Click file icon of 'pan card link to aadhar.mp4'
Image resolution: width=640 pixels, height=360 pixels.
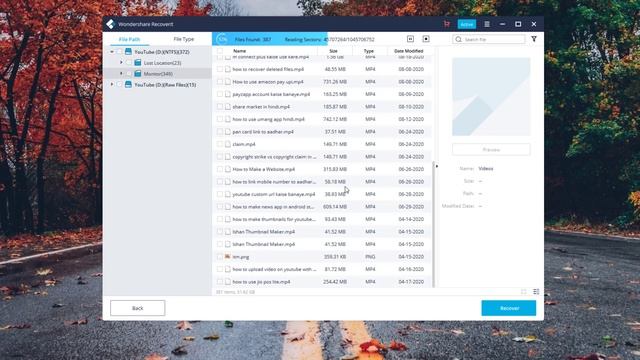tap(228, 131)
